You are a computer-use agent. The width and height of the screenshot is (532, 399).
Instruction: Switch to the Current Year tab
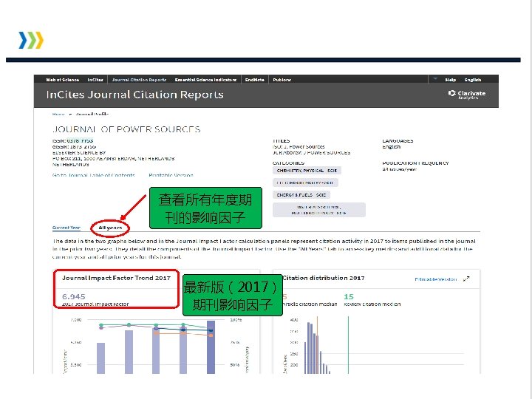click(66, 228)
